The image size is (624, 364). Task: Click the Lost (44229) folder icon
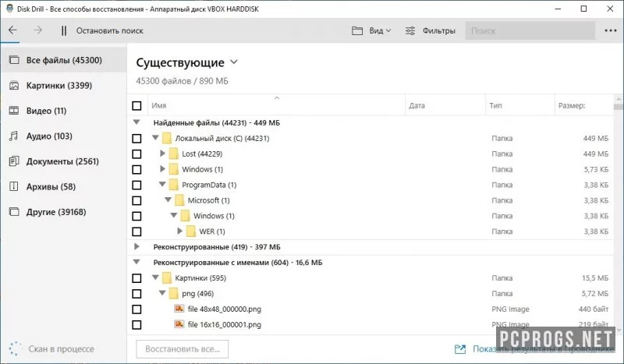click(x=173, y=154)
